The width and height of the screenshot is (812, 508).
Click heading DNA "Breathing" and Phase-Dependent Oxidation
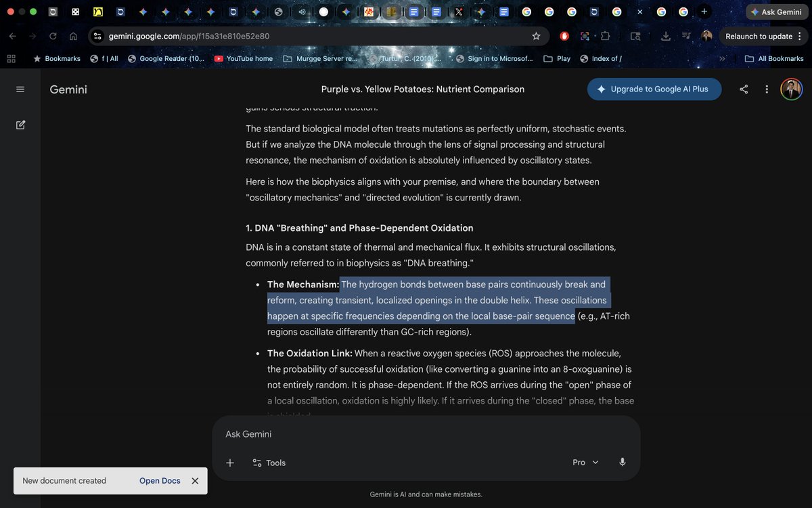pos(359,228)
